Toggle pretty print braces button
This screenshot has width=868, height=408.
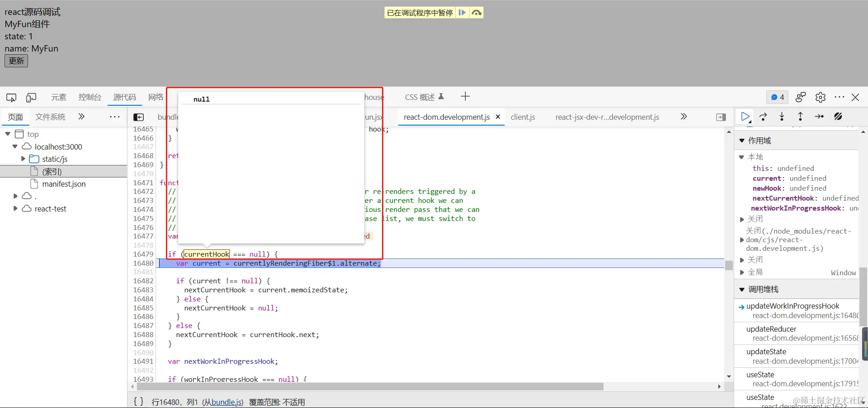[139, 402]
